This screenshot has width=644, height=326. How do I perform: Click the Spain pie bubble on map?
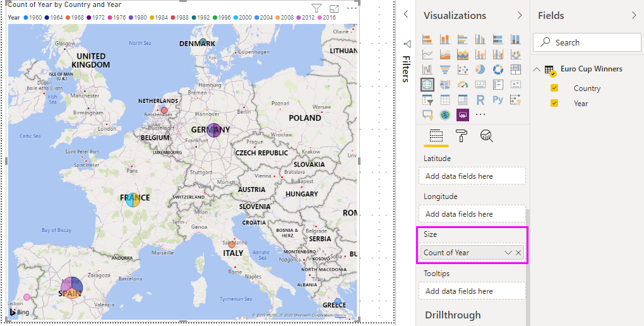[x=72, y=287]
